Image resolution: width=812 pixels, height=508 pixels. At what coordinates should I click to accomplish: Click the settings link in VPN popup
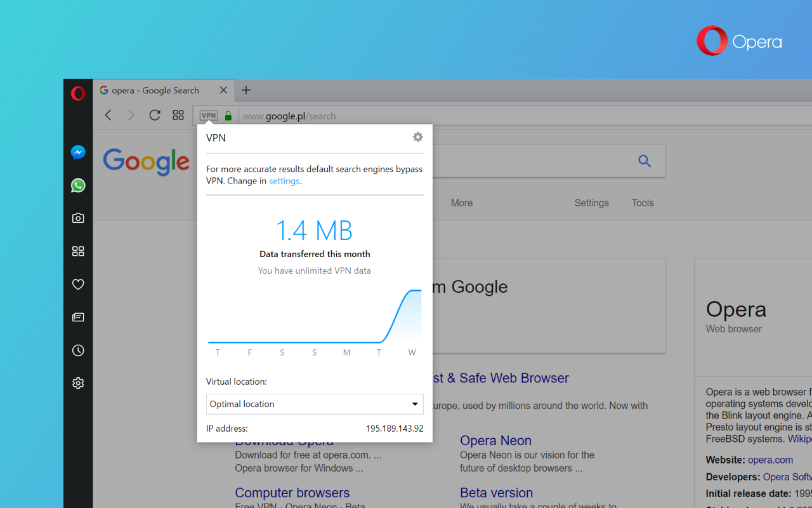click(284, 181)
